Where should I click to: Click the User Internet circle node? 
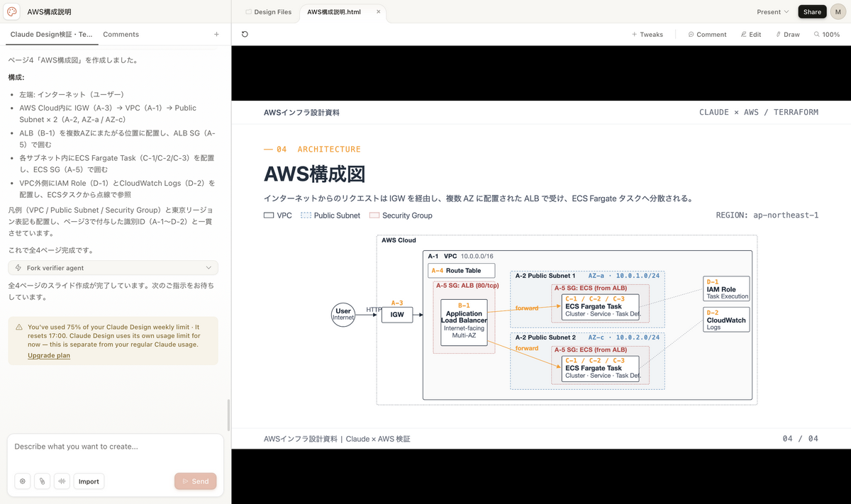coord(343,314)
